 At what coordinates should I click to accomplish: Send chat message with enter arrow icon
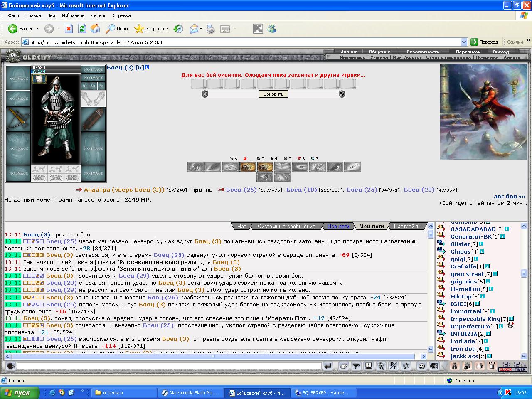click(x=328, y=366)
